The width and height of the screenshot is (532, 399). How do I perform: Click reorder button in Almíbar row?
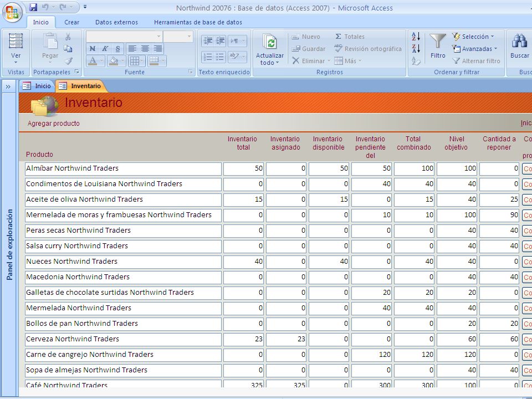point(527,168)
